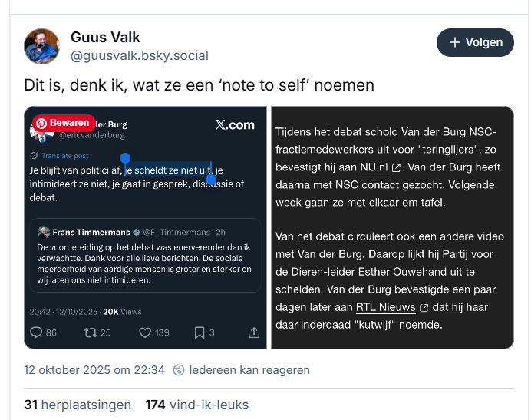This screenshot has width=531, height=420.
Task: Open the 31 herplaatsingen list
Action: click(x=77, y=405)
